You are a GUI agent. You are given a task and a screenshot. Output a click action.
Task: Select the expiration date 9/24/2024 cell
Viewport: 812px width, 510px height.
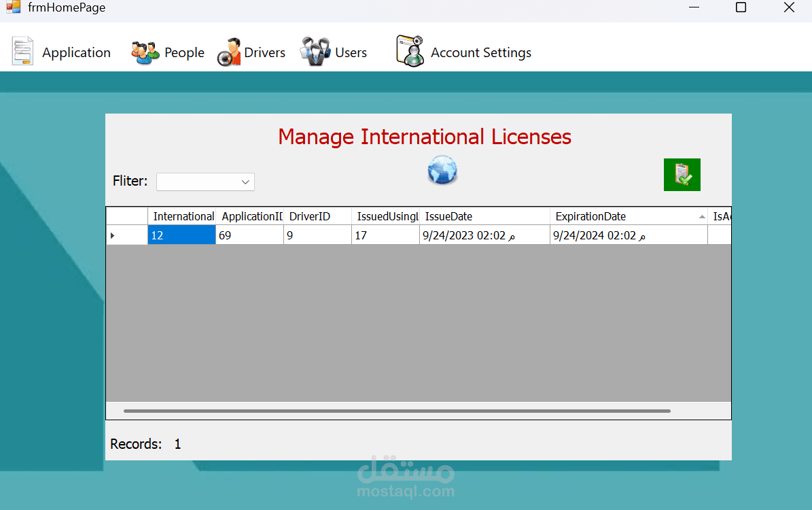pyautogui.click(x=629, y=235)
